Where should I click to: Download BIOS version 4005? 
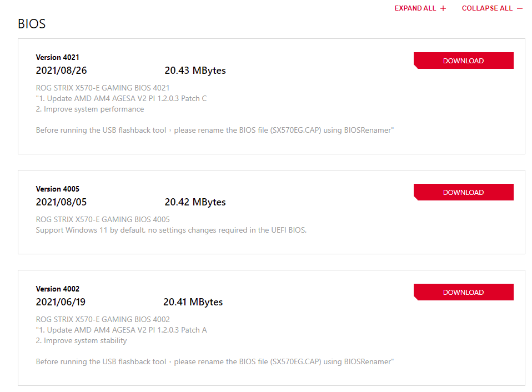point(464,192)
